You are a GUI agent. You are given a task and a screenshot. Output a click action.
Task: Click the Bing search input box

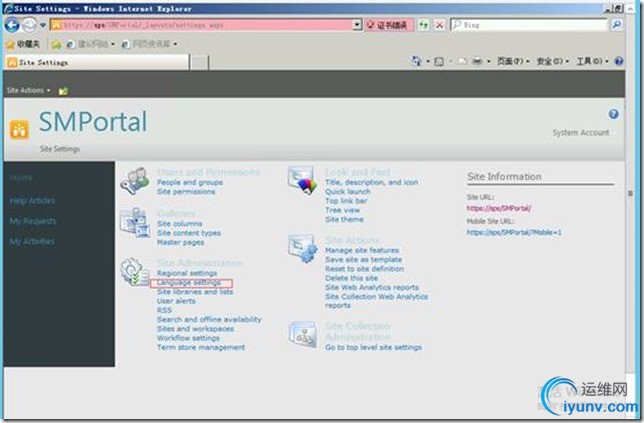tap(529, 25)
